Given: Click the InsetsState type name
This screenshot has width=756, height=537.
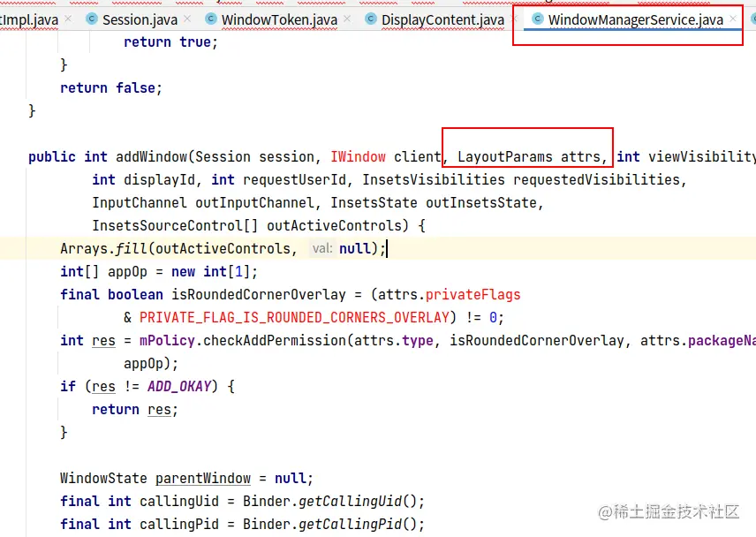Looking at the screenshot, I should (374, 202).
